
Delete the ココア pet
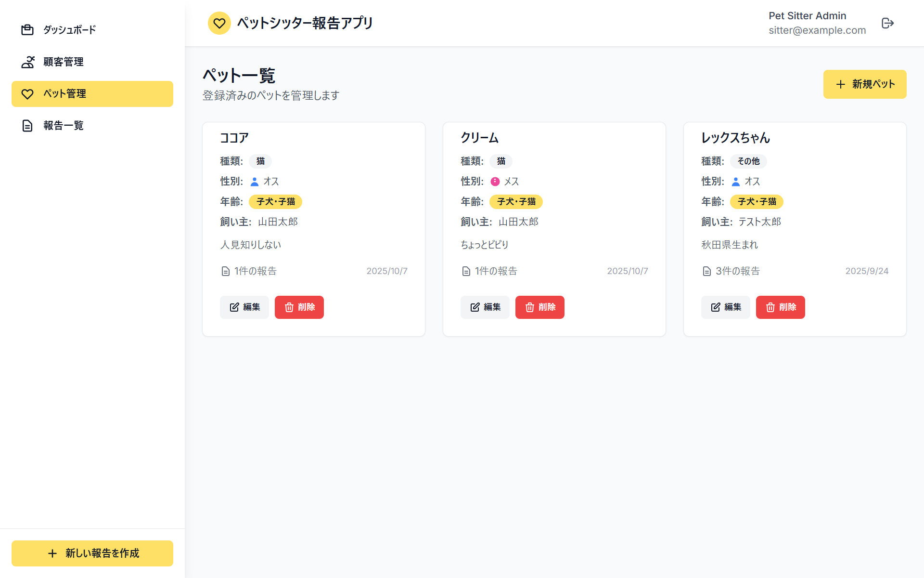coord(299,307)
